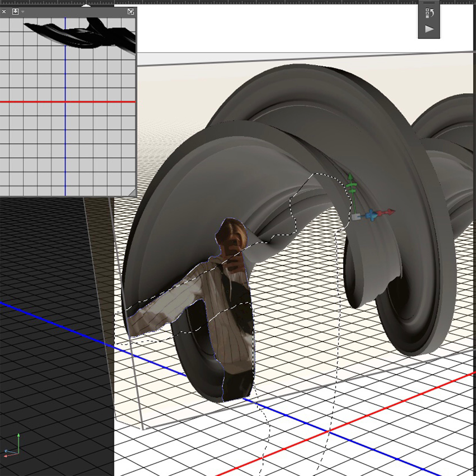Open the Actions panel play icon

[430, 29]
